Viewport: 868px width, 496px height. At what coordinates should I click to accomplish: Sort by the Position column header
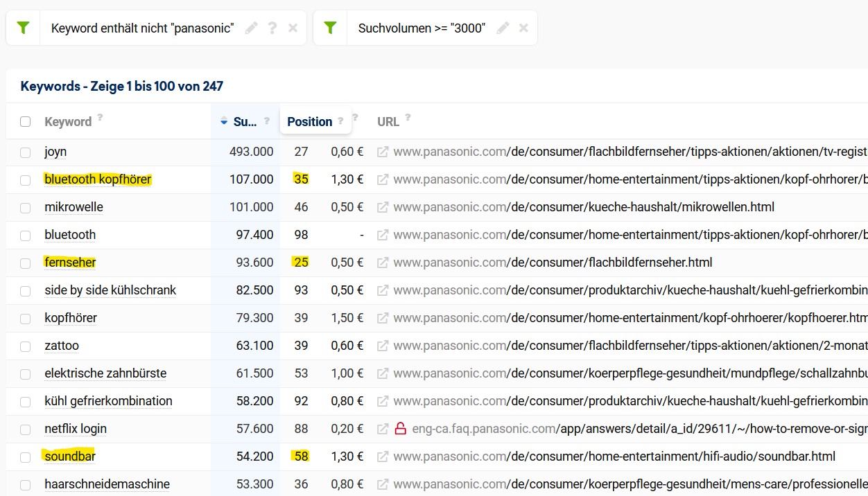point(309,122)
